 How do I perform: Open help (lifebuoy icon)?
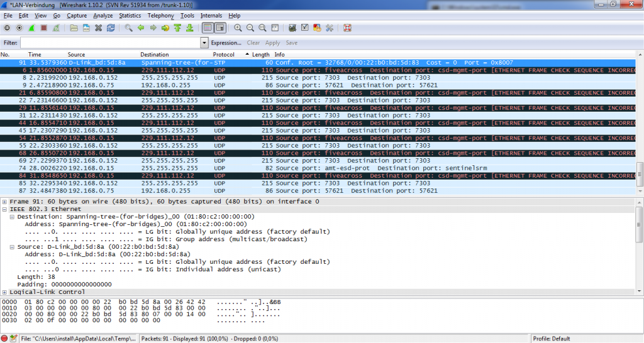click(347, 28)
